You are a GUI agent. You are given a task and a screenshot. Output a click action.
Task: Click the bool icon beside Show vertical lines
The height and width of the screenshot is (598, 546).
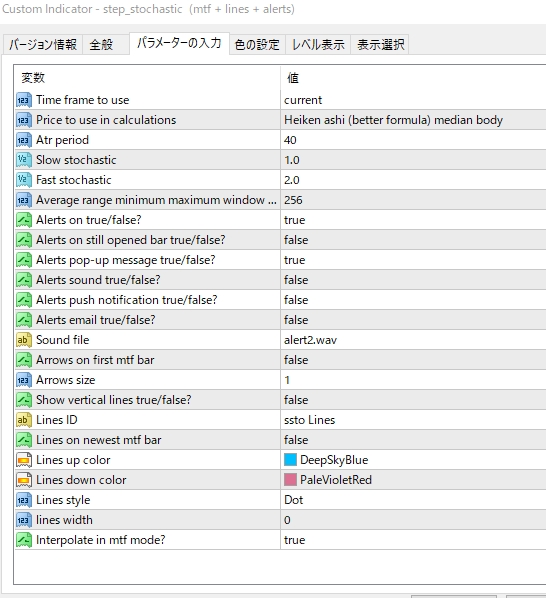[24, 400]
